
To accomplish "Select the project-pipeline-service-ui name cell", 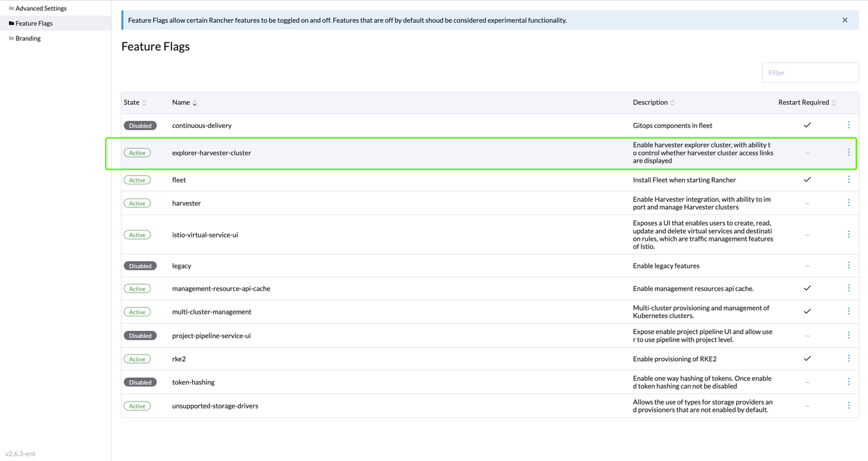I will (x=211, y=336).
